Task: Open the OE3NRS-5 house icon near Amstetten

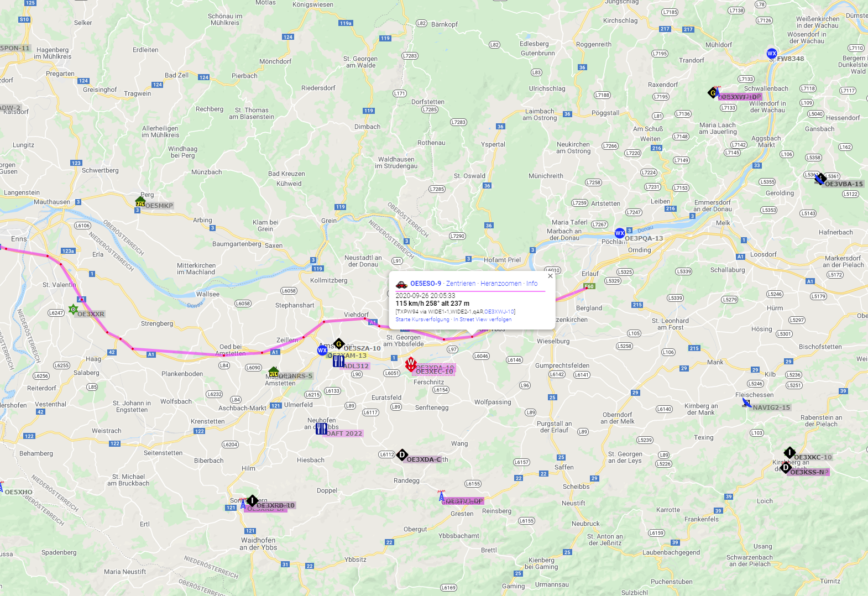Action: pyautogui.click(x=273, y=372)
